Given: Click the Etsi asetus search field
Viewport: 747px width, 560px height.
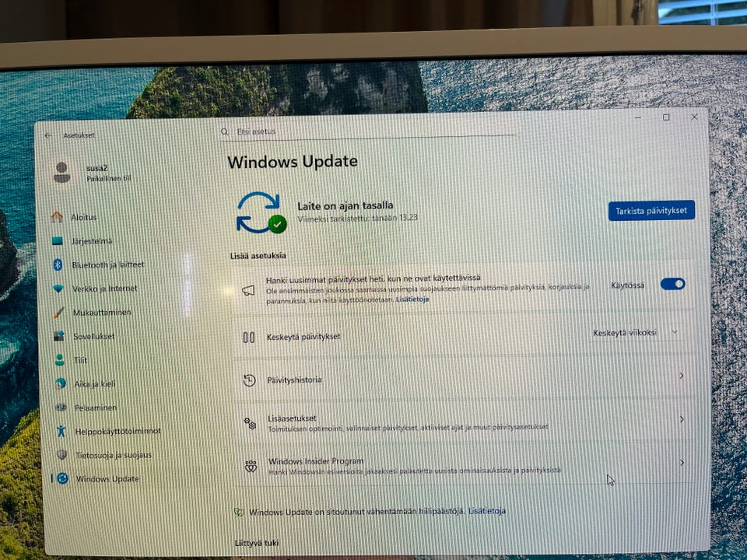Looking at the screenshot, I should [369, 131].
